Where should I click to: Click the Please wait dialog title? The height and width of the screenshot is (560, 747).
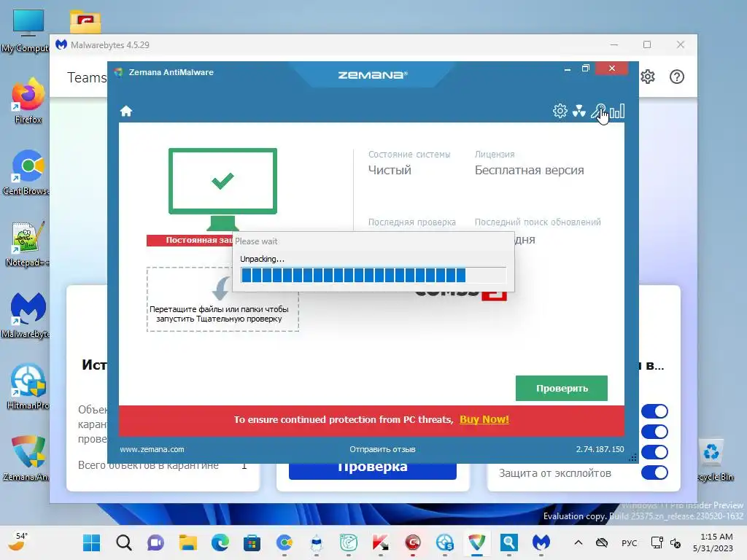tap(256, 241)
